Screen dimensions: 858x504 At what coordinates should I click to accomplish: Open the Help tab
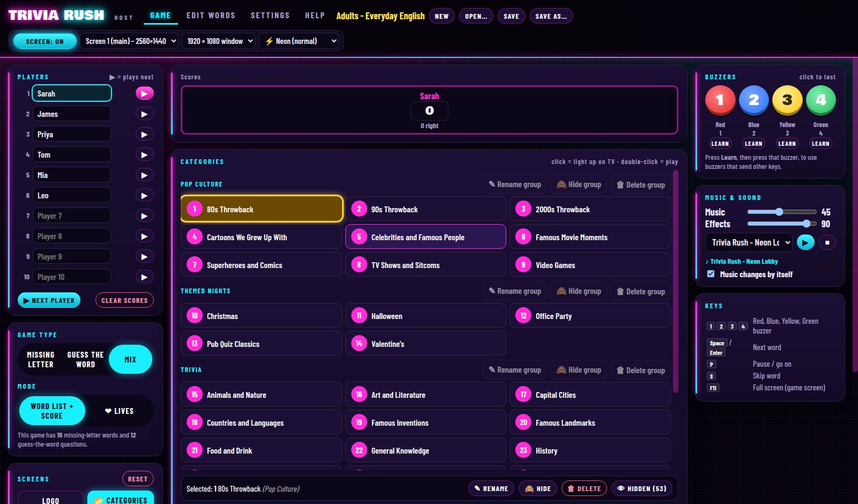pyautogui.click(x=315, y=16)
